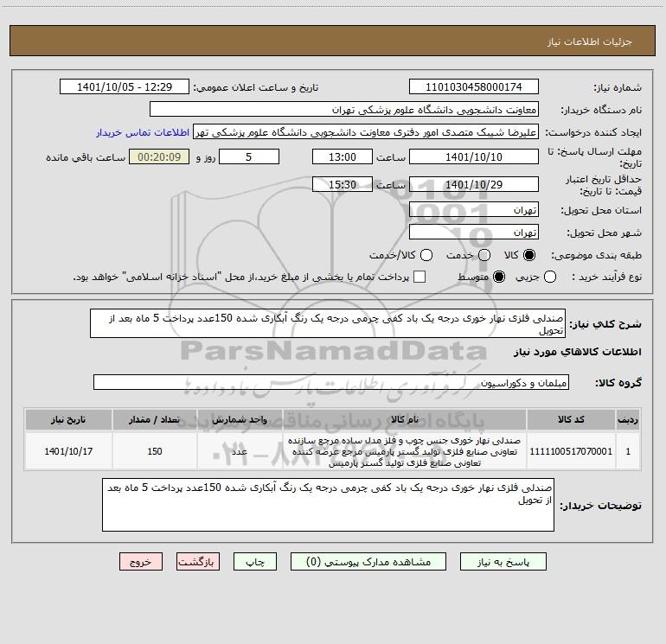The image size is (666, 644).
Task: Select the خدمت radio button
Action: click(x=484, y=255)
